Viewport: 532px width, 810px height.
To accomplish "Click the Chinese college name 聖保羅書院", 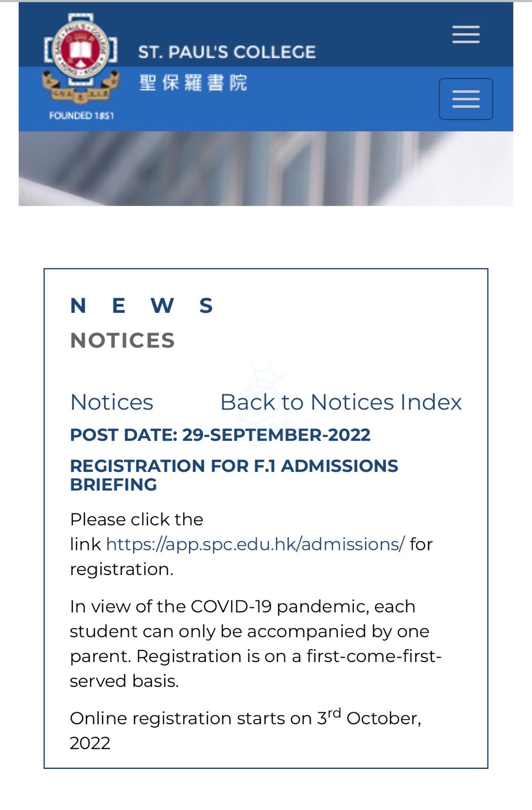I will (193, 83).
